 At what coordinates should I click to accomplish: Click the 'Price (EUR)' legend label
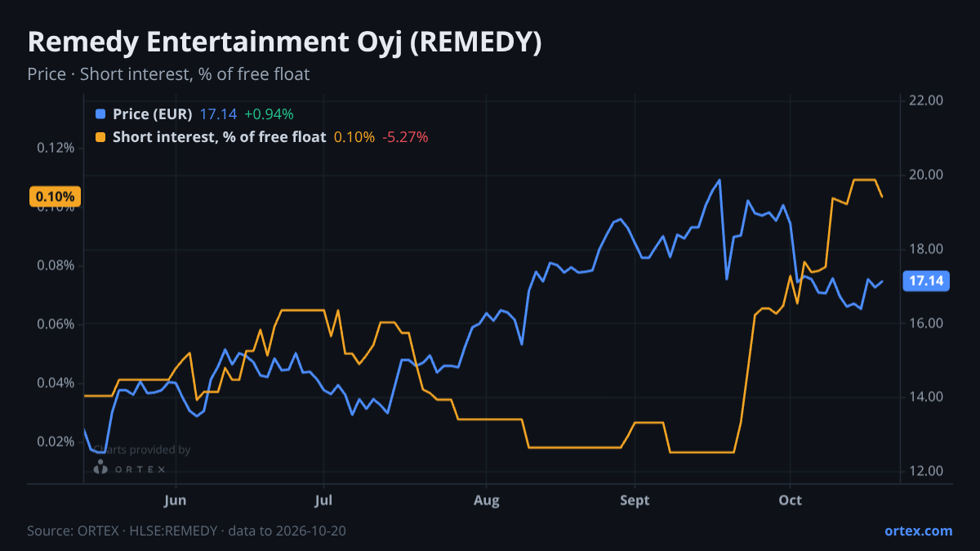(153, 114)
